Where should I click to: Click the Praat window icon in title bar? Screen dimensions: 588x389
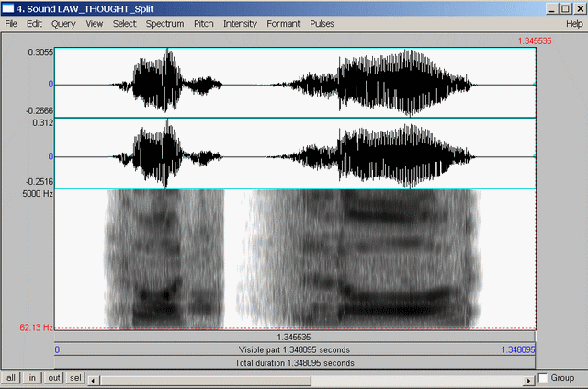[8, 7]
